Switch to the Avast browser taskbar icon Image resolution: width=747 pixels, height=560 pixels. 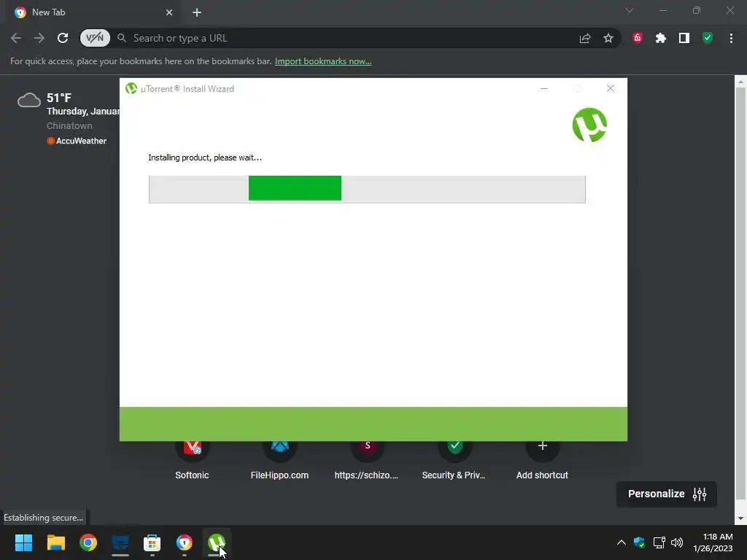(185, 542)
